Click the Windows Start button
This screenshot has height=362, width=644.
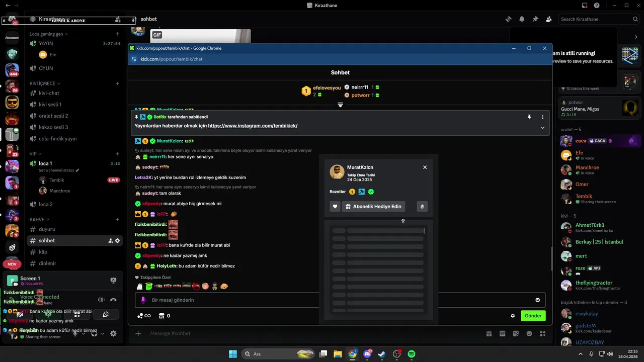(233, 354)
